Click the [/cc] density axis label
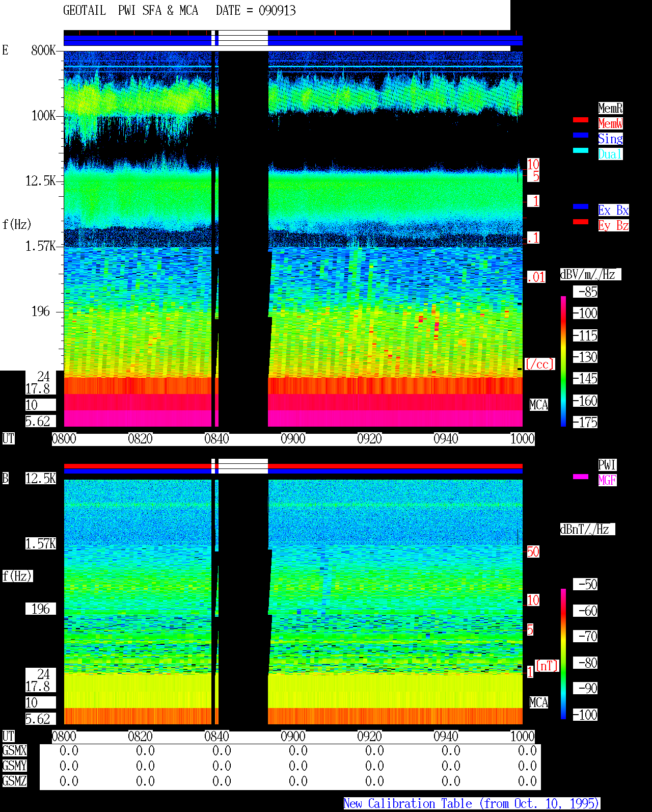 coord(539,364)
